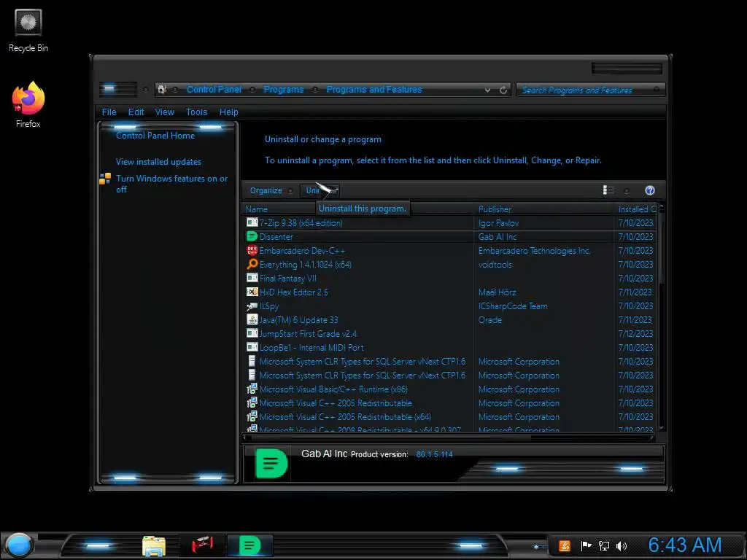Viewport: 747px width, 560px height.
Task: Open the Tools menu
Action: pos(196,112)
